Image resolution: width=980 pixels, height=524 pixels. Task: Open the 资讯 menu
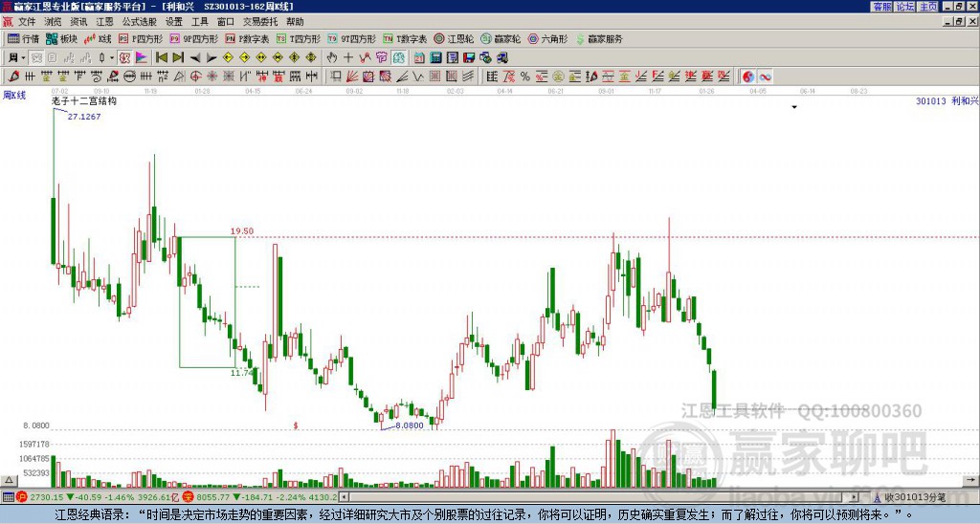[x=78, y=22]
